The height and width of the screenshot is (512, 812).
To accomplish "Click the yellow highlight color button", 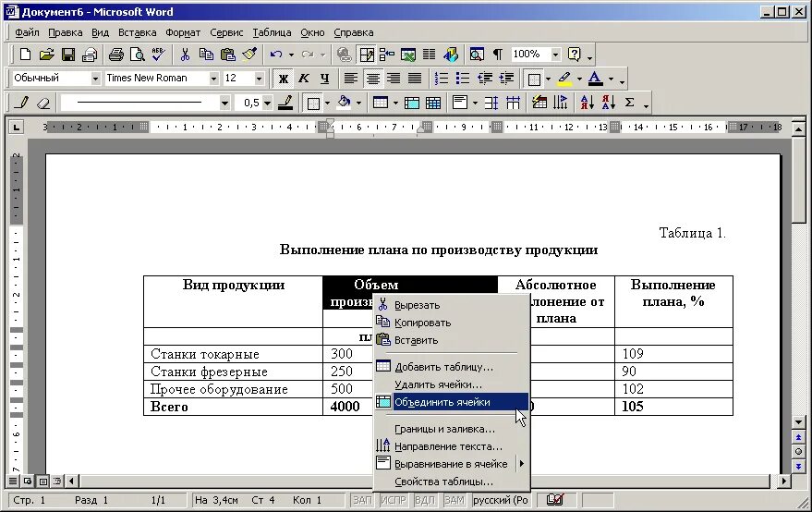I will coord(564,79).
